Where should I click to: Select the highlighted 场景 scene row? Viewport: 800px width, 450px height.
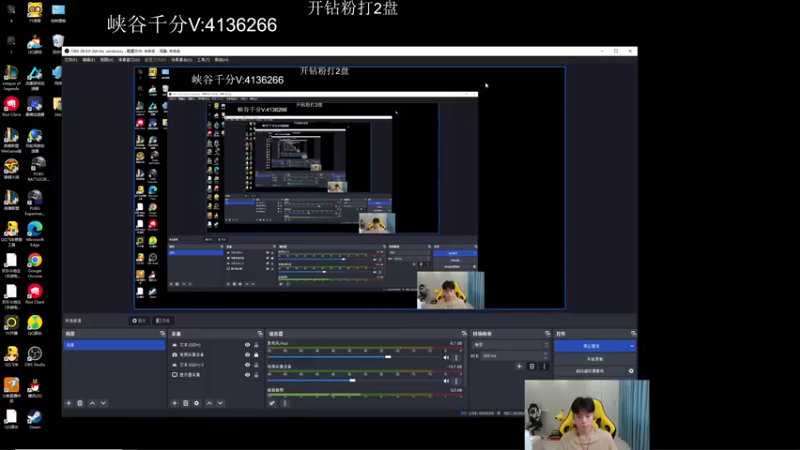click(x=114, y=345)
